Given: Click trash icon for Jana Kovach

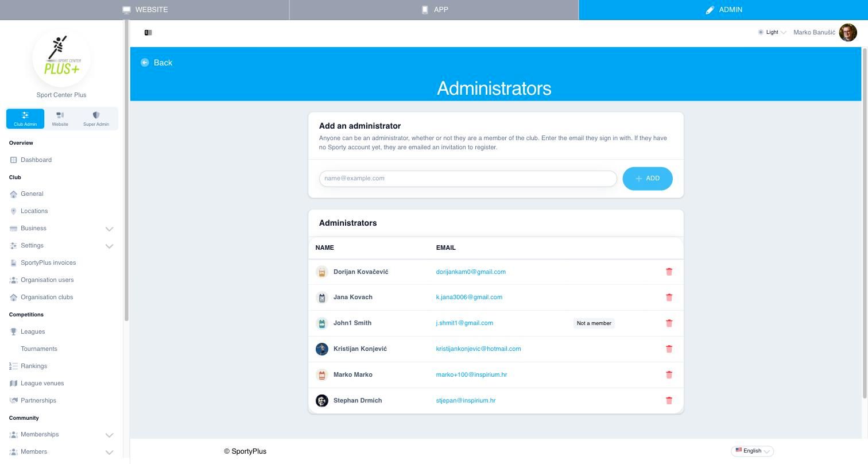Looking at the screenshot, I should [669, 297].
